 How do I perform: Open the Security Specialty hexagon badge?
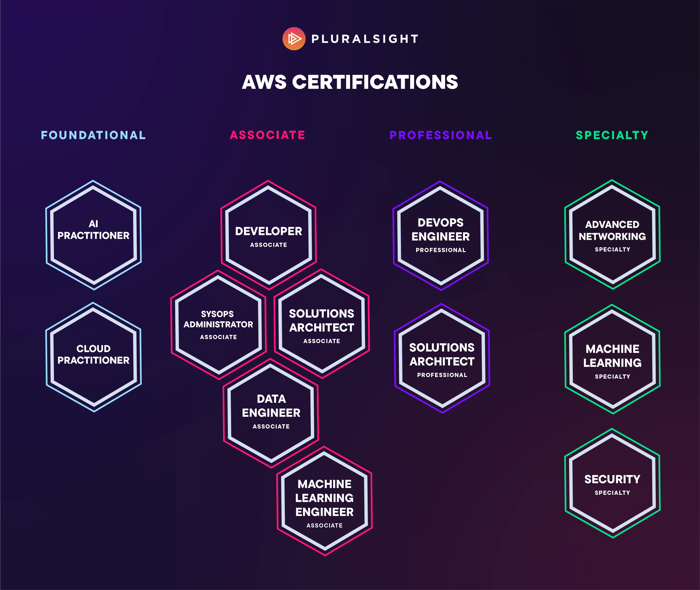pyautogui.click(x=612, y=483)
